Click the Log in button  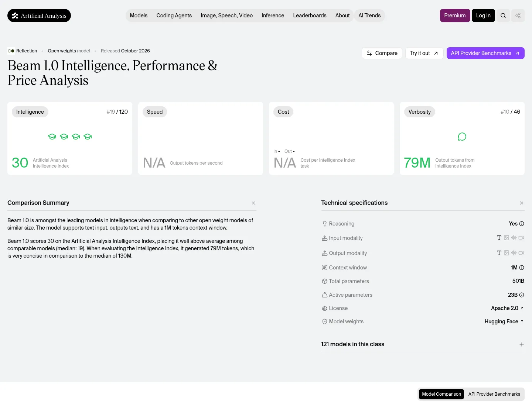pos(483,16)
